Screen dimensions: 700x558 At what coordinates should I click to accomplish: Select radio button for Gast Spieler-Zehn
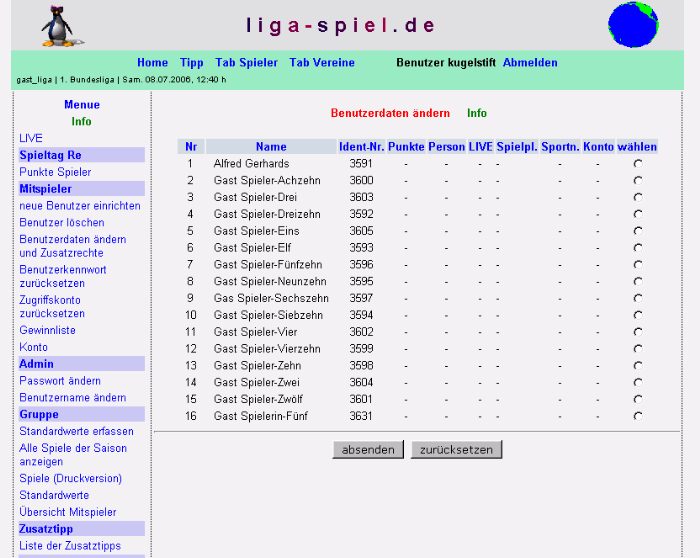pos(637,366)
